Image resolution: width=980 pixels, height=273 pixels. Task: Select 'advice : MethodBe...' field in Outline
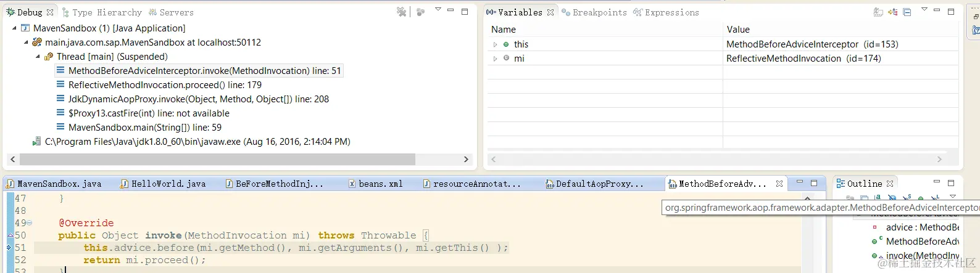[x=916, y=227]
